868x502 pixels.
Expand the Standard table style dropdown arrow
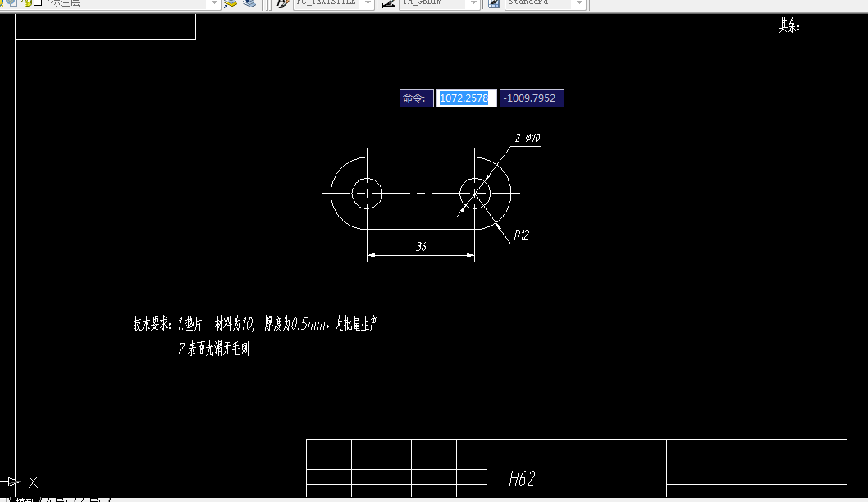(579, 3)
